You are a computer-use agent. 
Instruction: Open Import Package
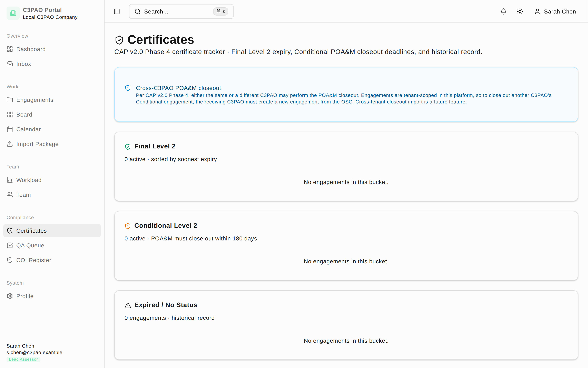pos(52,144)
